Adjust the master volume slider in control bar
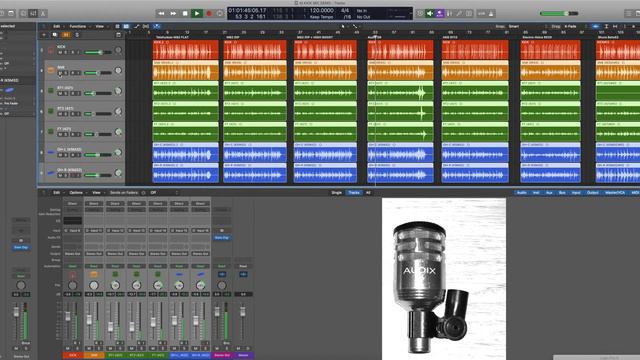 (x=559, y=13)
